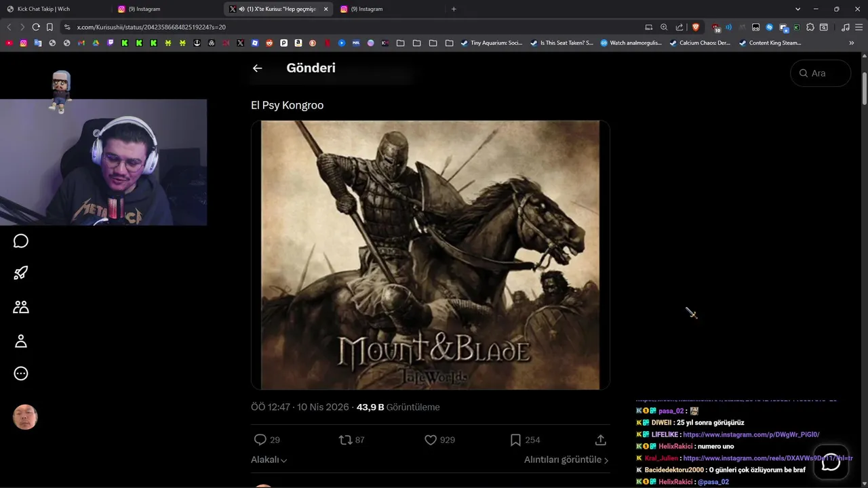The image size is (868, 488).
Task: Click the account avatar in left sidebar
Action: coord(25,418)
